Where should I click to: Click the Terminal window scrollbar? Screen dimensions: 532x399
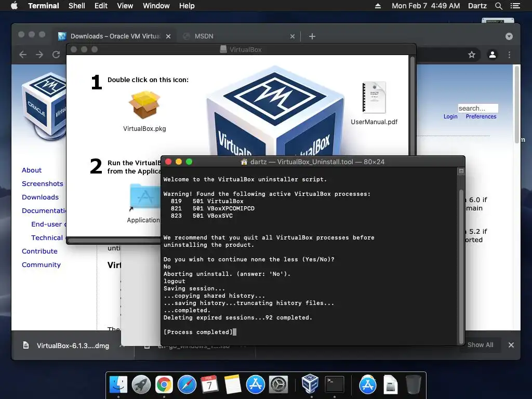[461, 267]
